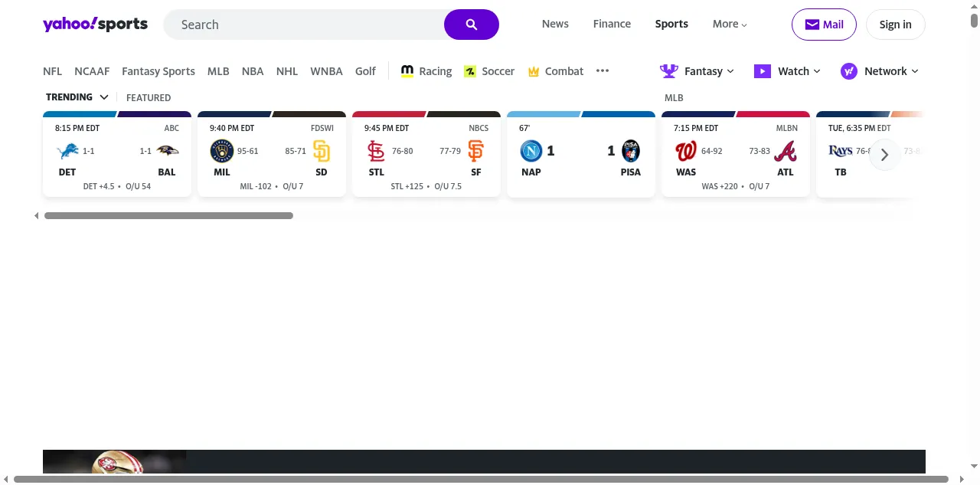Click the 8:15 PM EDT game time
This screenshot has height=485, width=980.
[77, 128]
